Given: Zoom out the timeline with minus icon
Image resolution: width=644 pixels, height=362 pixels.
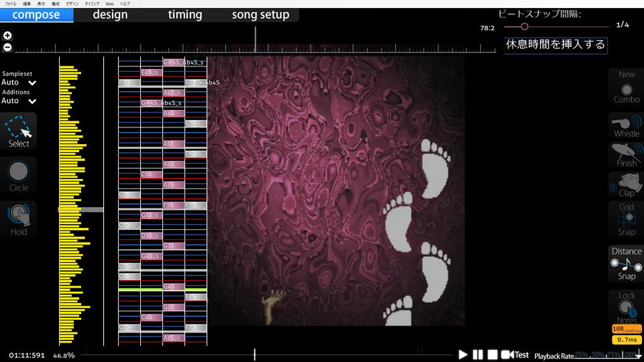Looking at the screenshot, I should click(7, 47).
